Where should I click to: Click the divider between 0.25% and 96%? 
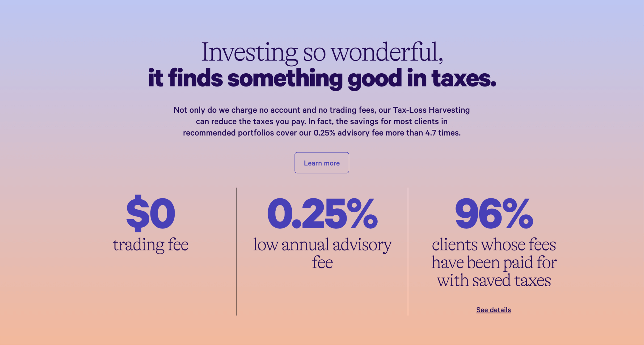tap(408, 251)
